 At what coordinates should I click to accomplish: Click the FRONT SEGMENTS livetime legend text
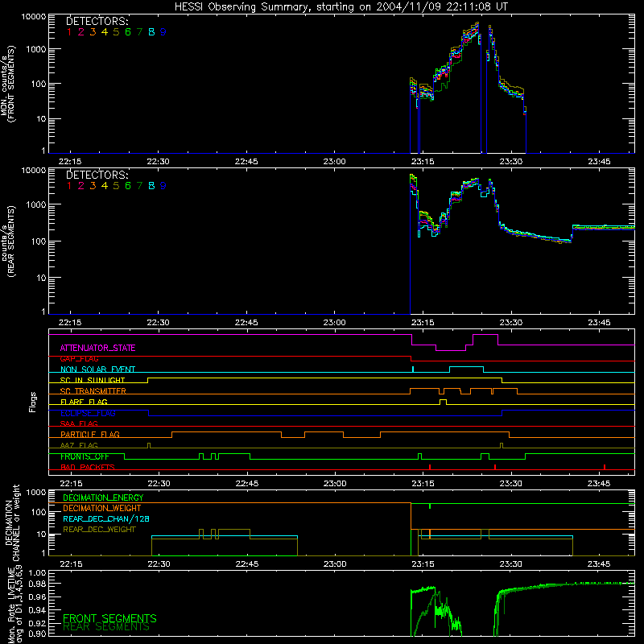tap(109, 618)
